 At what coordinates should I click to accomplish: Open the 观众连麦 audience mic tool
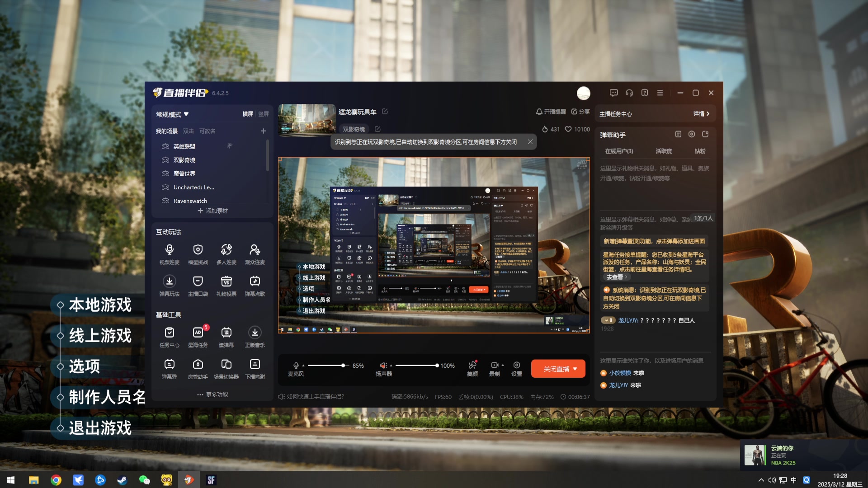tap(255, 254)
